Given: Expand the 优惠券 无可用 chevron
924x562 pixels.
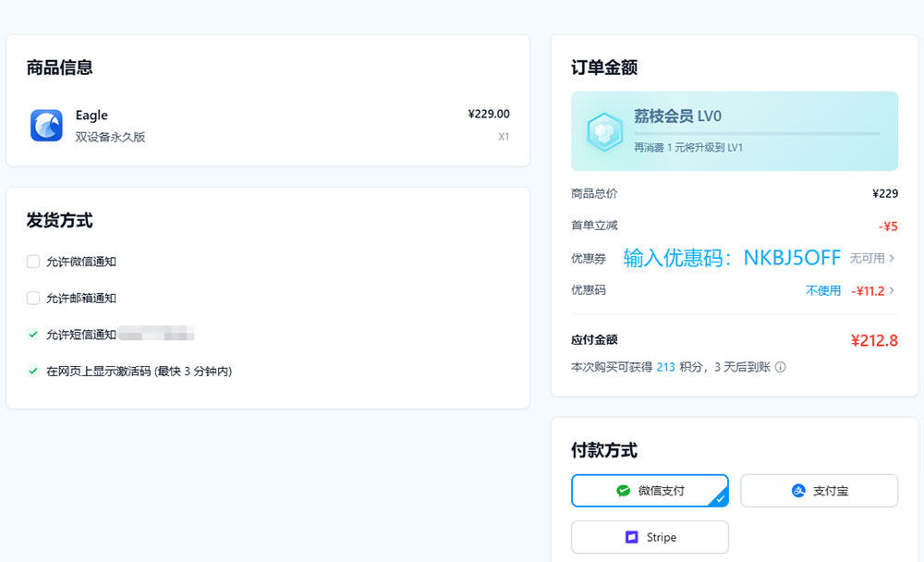Looking at the screenshot, I should pos(892,258).
